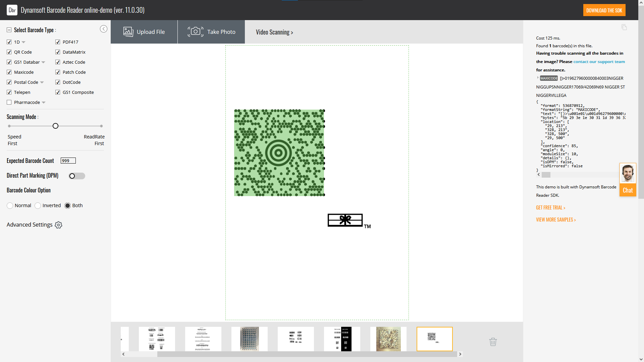Click Expected Barcode Count input field
This screenshot has width=644, height=362.
point(68,161)
